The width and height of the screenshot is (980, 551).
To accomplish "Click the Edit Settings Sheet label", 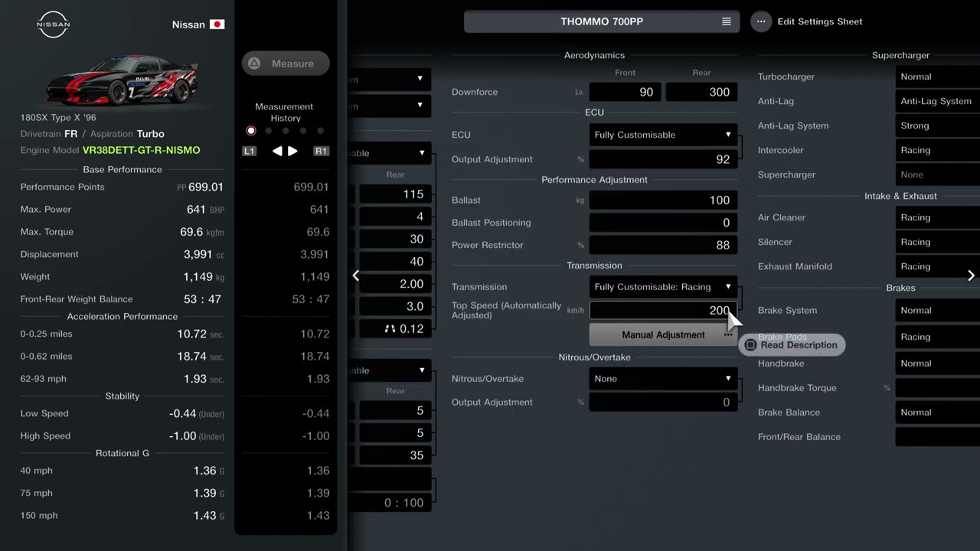I will [x=820, y=21].
